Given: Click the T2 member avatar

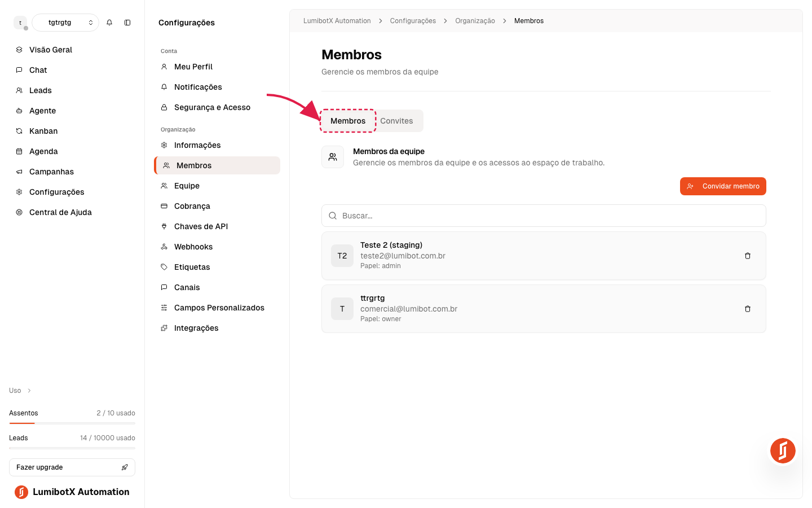Looking at the screenshot, I should (342, 256).
